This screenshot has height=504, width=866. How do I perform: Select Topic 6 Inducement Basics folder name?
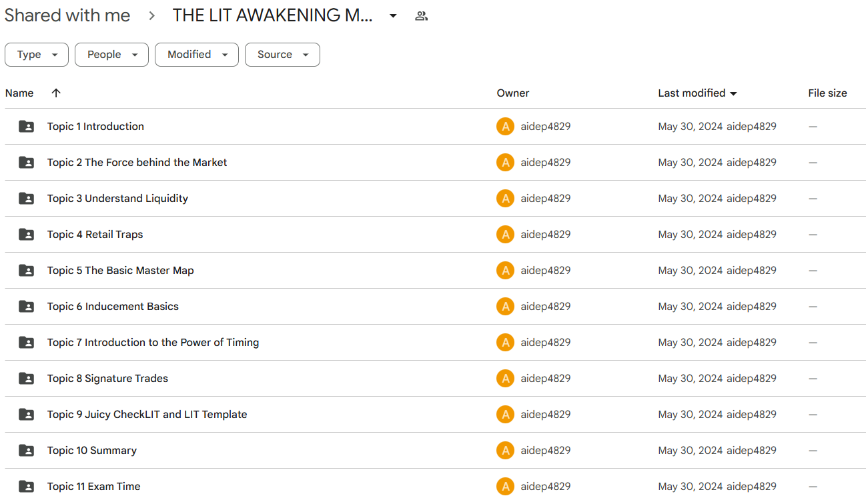[x=113, y=306]
